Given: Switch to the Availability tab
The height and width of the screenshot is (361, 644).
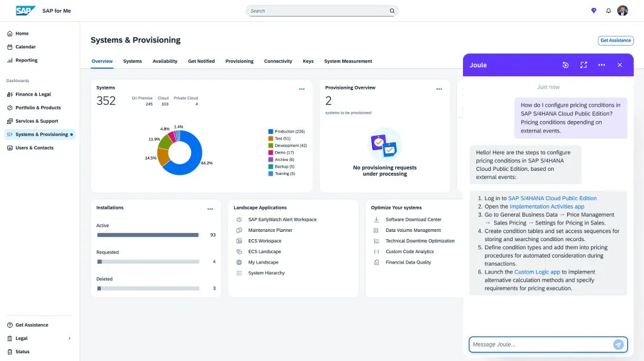Looking at the screenshot, I should (164, 61).
